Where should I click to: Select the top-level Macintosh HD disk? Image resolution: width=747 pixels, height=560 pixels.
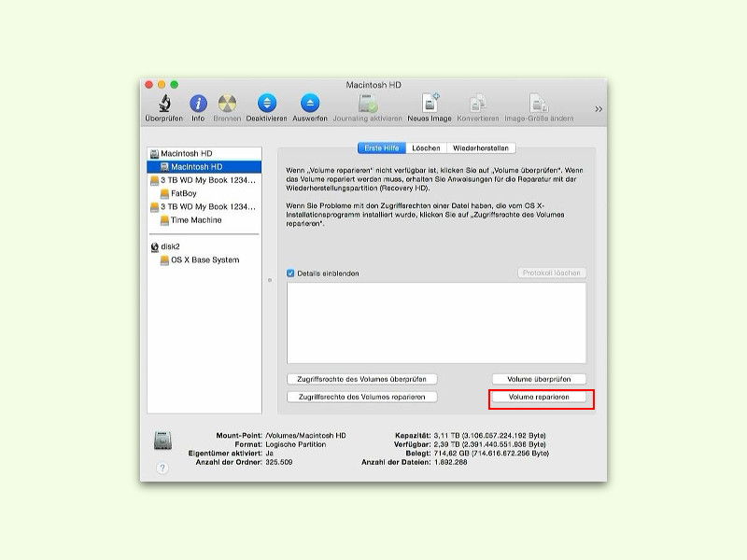(x=204, y=153)
